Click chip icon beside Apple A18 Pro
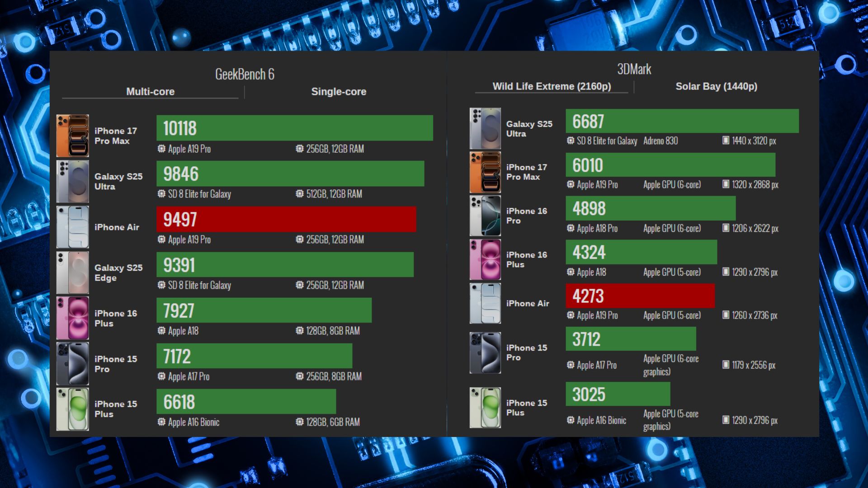 tap(571, 228)
